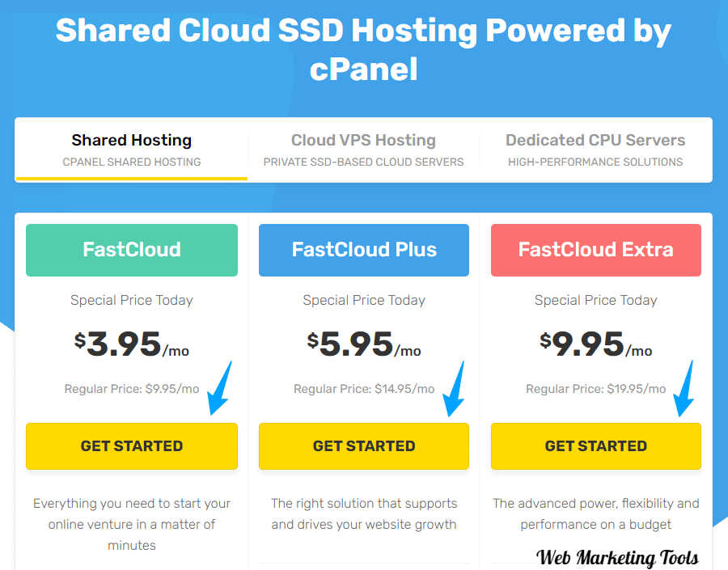728x570 pixels.
Task: Click 'Special Price Today' above the $5.95 price
Action: [x=364, y=300]
